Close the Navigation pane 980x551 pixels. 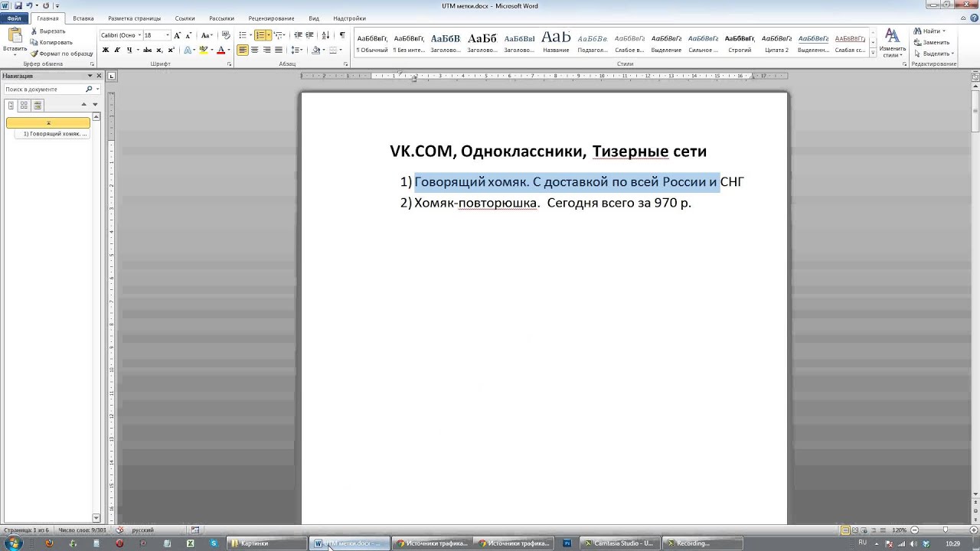(99, 76)
